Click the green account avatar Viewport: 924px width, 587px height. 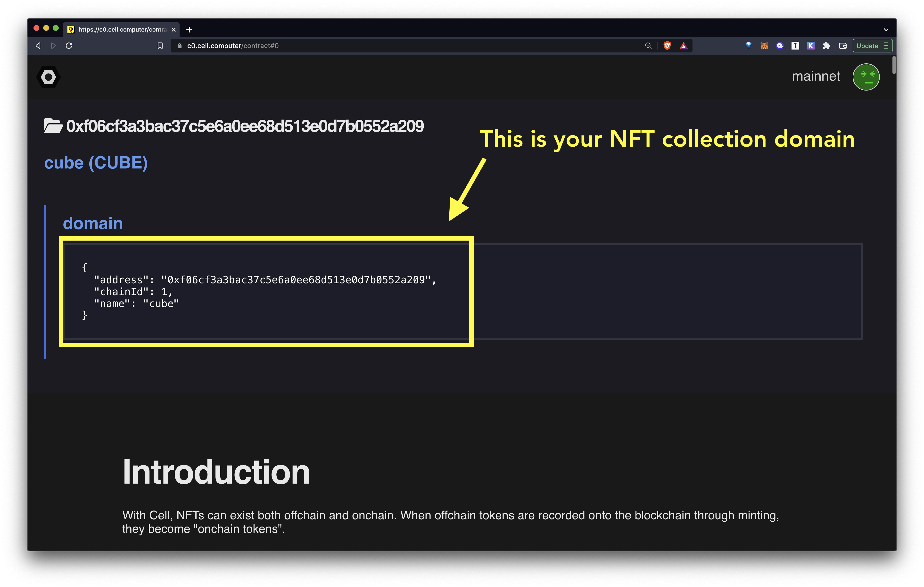pyautogui.click(x=866, y=77)
